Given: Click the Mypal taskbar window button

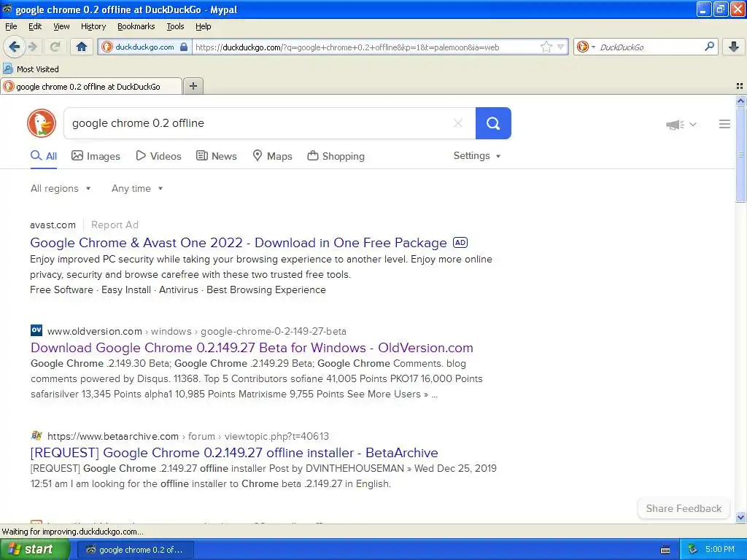Looking at the screenshot, I should tap(135, 550).
